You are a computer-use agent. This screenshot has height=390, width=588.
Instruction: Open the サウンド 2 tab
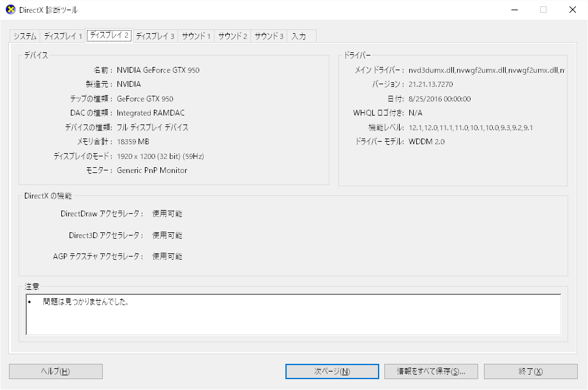(x=232, y=36)
